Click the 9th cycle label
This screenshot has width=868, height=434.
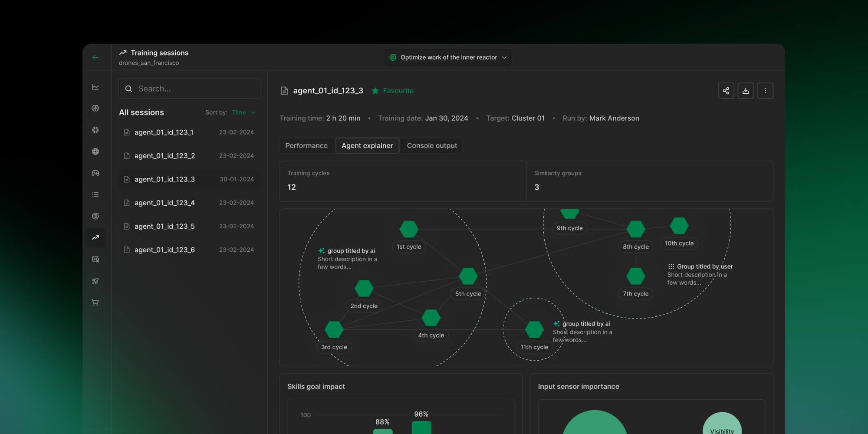click(x=570, y=228)
